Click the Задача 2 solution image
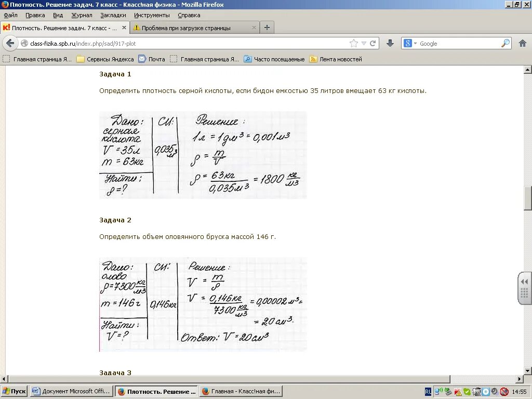This screenshot has height=399, width=532. (203, 304)
